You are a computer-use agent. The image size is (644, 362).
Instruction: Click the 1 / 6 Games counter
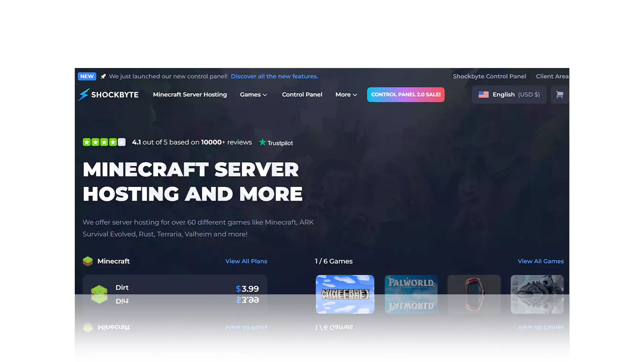click(334, 261)
